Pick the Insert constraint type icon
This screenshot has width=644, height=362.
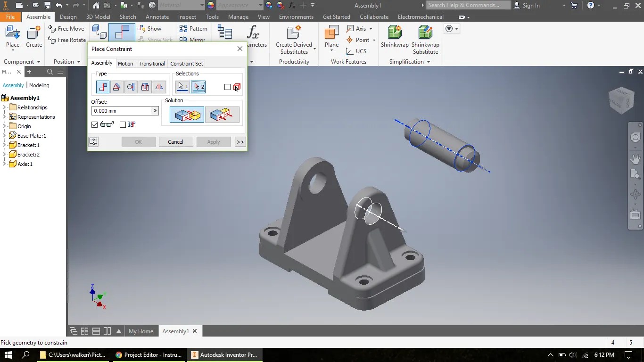coord(145,87)
